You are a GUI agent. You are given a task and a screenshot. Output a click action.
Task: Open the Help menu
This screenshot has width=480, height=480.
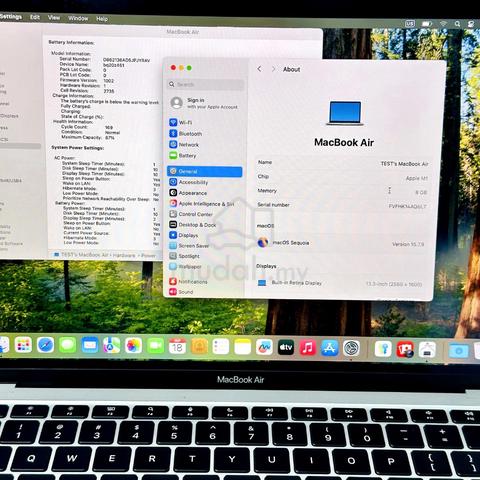(102, 19)
